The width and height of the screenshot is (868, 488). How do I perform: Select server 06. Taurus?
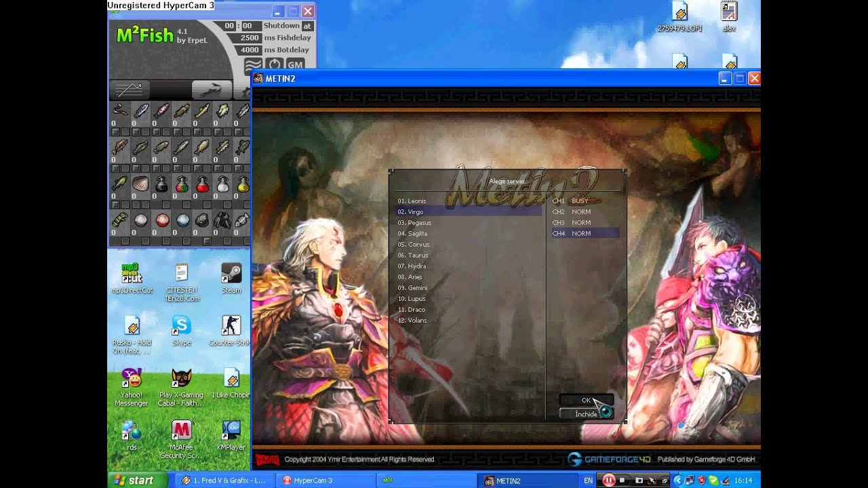click(x=469, y=255)
